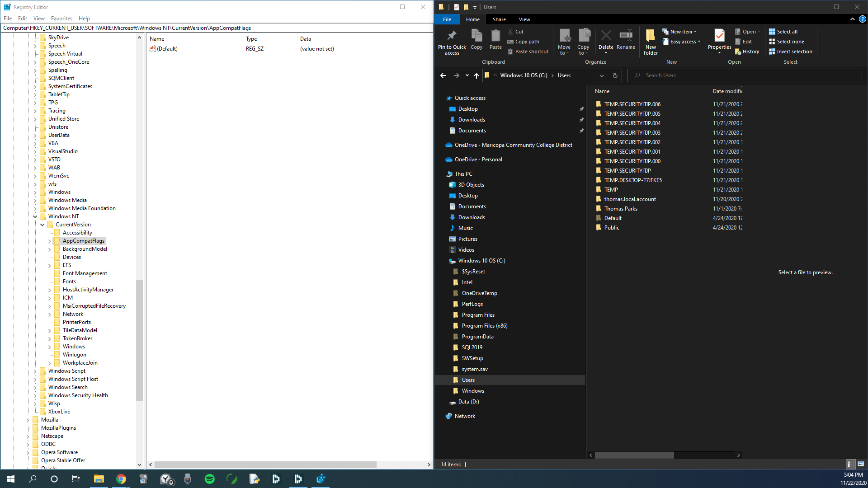This screenshot has height=488, width=868.
Task: Click Paste shortcut command
Action: [528, 52]
